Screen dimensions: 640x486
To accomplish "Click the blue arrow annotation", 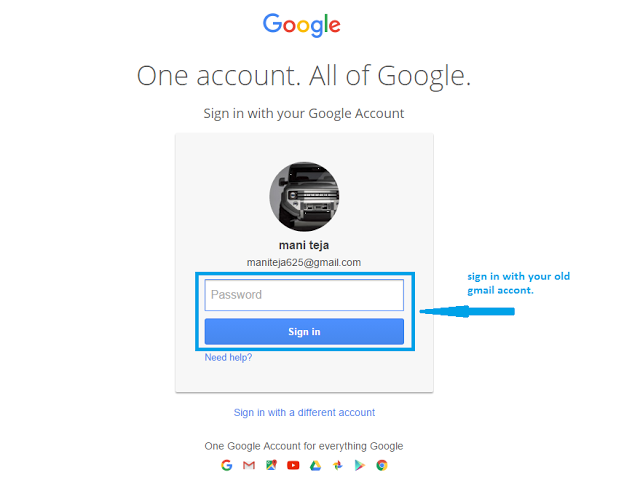I will tap(467, 311).
